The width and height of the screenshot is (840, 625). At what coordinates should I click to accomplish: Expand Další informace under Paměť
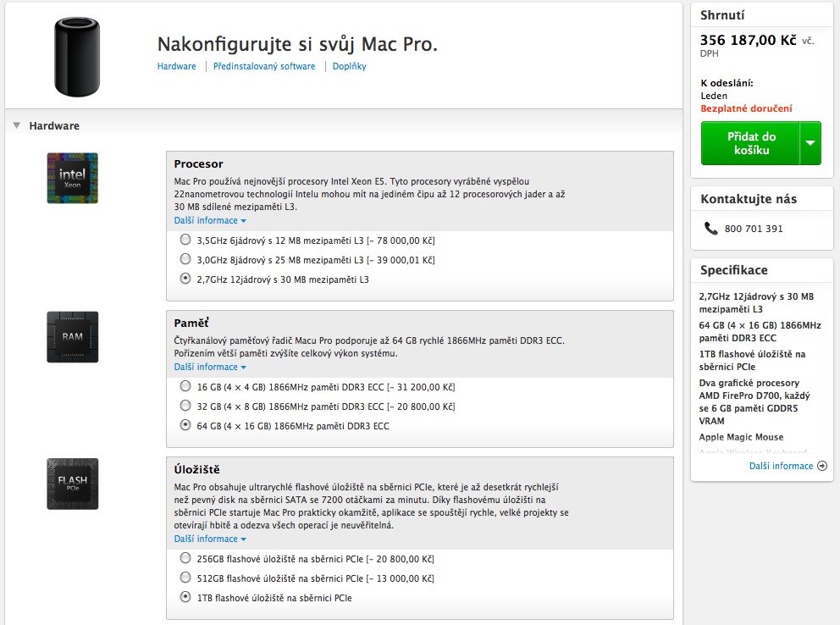210,367
